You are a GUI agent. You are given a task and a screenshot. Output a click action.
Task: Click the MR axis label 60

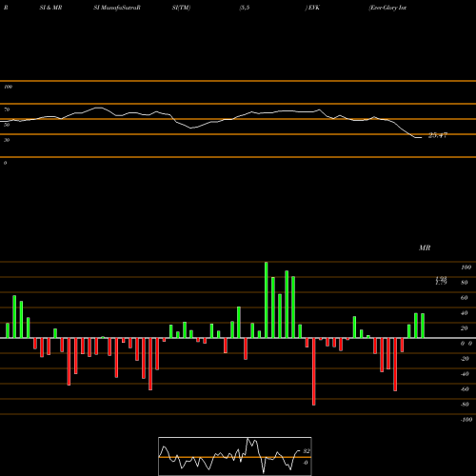point(465,298)
